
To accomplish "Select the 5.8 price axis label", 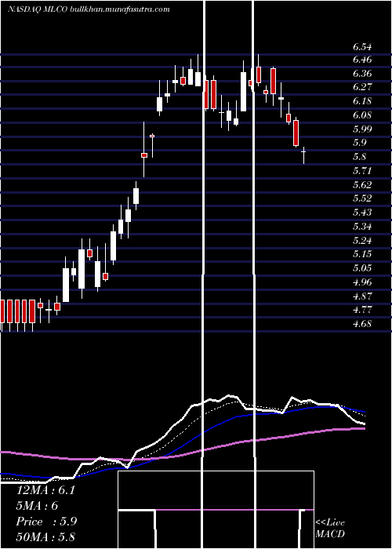I will (x=359, y=157).
